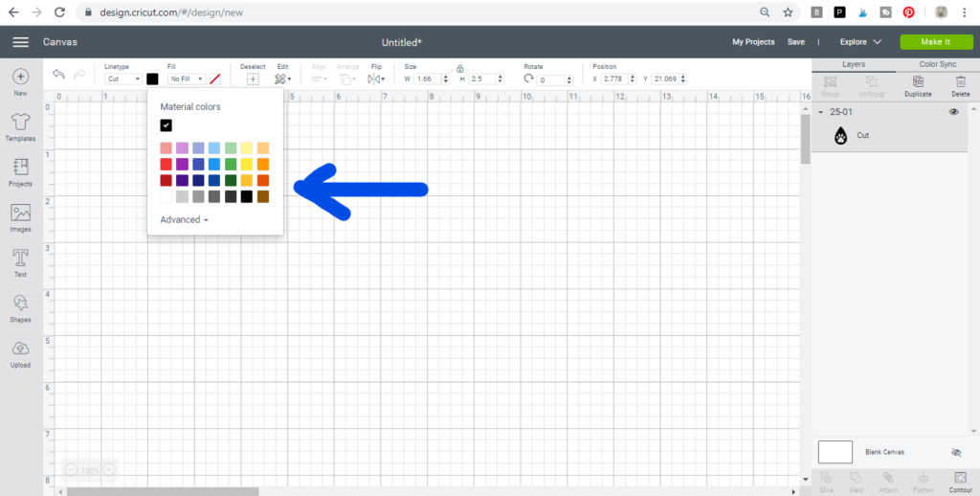Open the Fill dropdown
Image resolution: width=980 pixels, height=496 pixels.
[186, 79]
